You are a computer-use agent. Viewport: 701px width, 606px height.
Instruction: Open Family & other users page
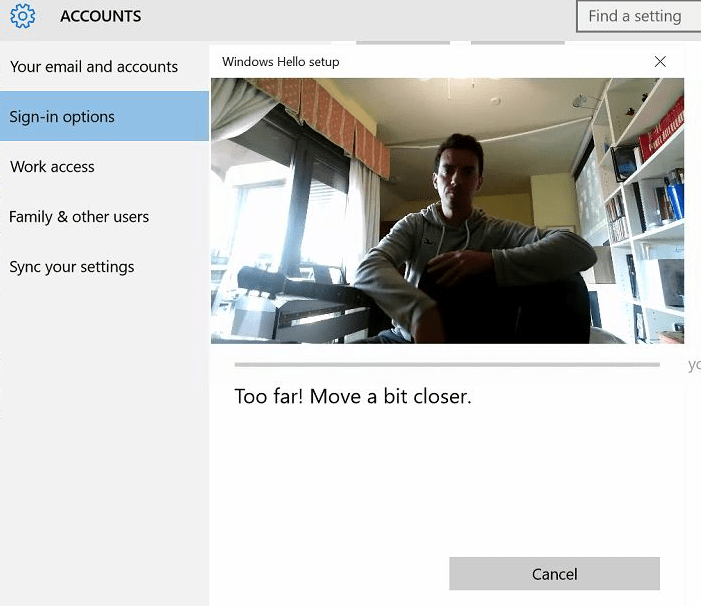tap(79, 217)
